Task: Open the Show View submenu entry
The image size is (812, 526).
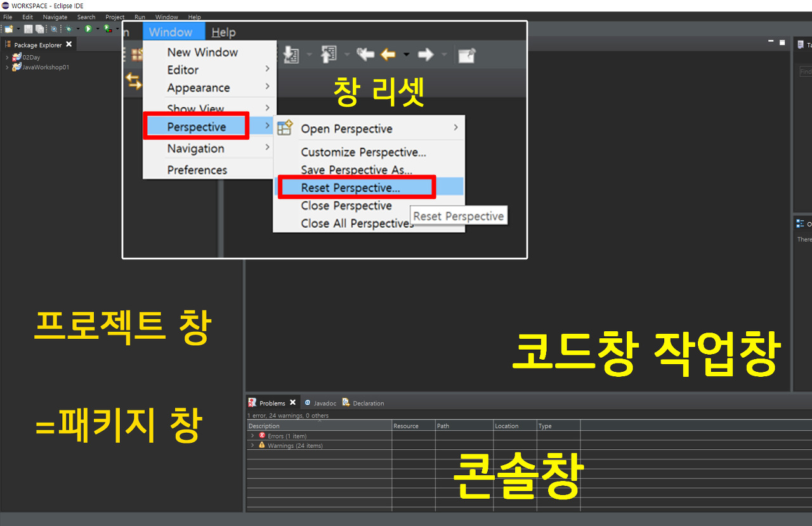Action: point(209,108)
